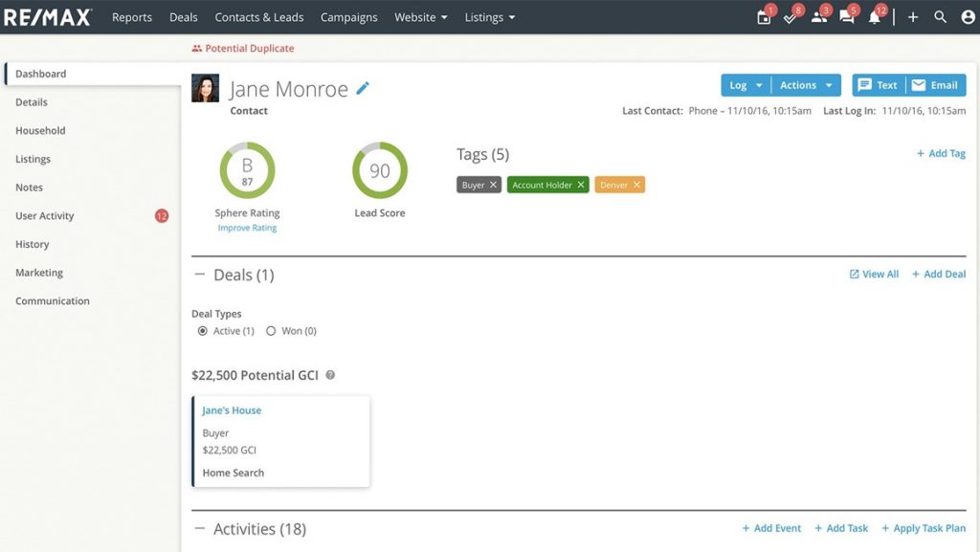Remove the Buyer tag
980x552 pixels.
pyautogui.click(x=494, y=185)
